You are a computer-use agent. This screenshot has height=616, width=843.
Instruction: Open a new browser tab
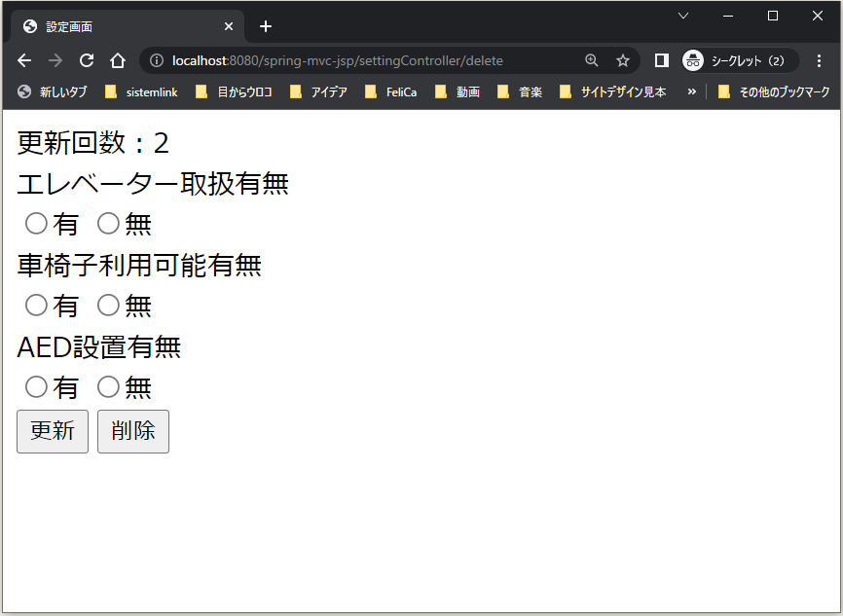pos(265,26)
